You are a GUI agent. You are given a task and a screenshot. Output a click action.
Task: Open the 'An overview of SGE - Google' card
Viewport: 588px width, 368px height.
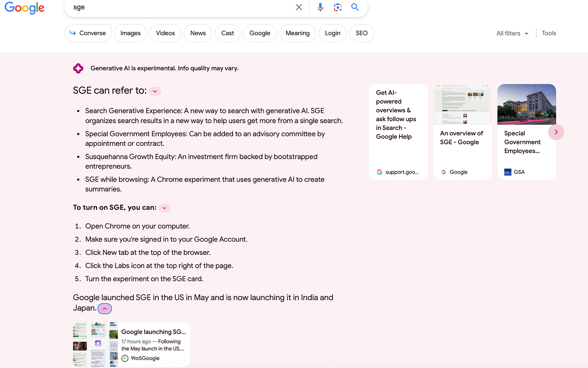pos(462,132)
